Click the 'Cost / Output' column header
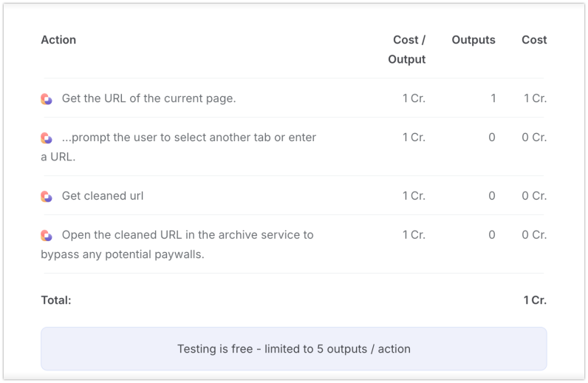The image size is (588, 383). [407, 50]
